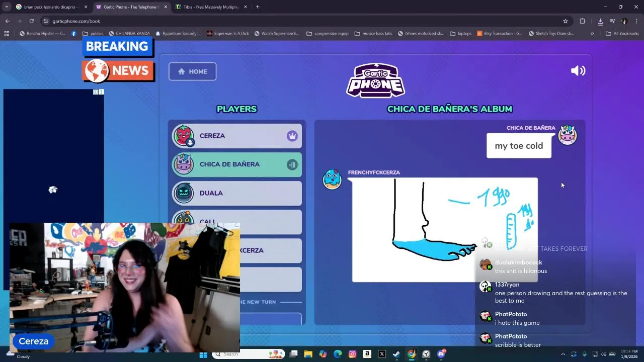Click the Gartic Phone logo
The height and width of the screenshot is (362, 644).
375,80
